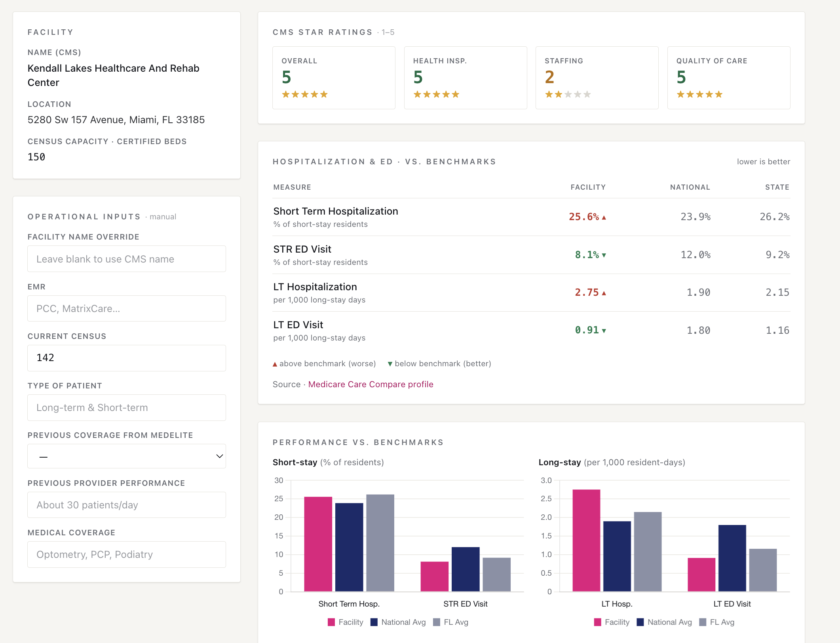The image size is (840, 643).
Task: Click the pink Facility swatch in Long-stay legend
Action: coord(598,622)
